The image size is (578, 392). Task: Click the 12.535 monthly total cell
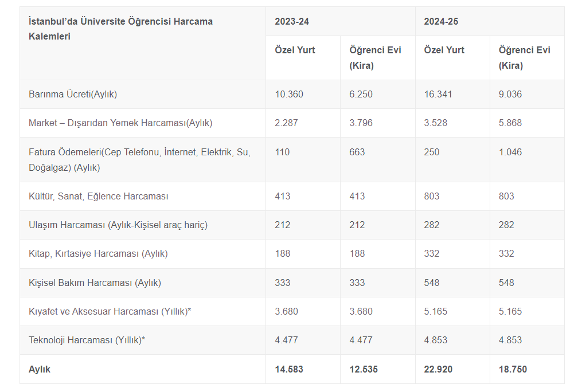(x=364, y=369)
